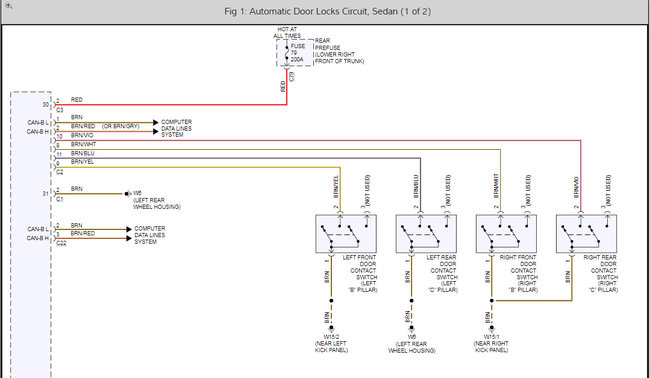Click vertical 'BRN/BLU' label above left rear switch
650x378 pixels.
(416, 187)
